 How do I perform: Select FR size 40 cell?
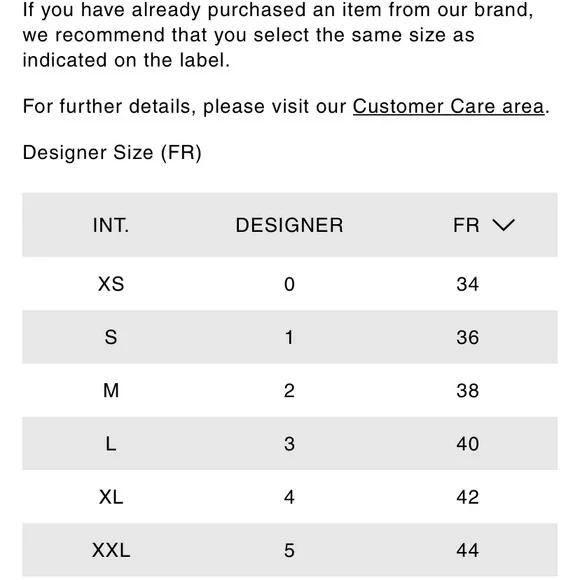point(468,444)
